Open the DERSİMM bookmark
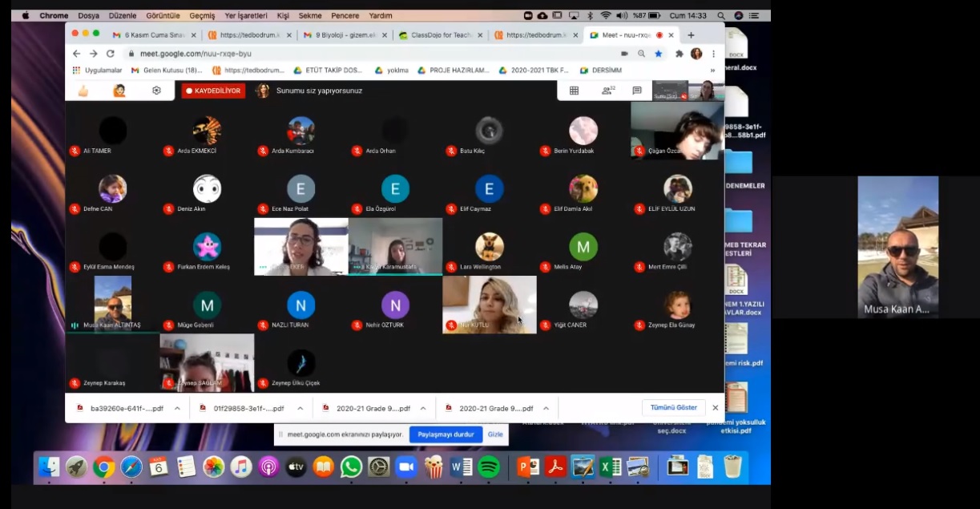 pos(601,71)
